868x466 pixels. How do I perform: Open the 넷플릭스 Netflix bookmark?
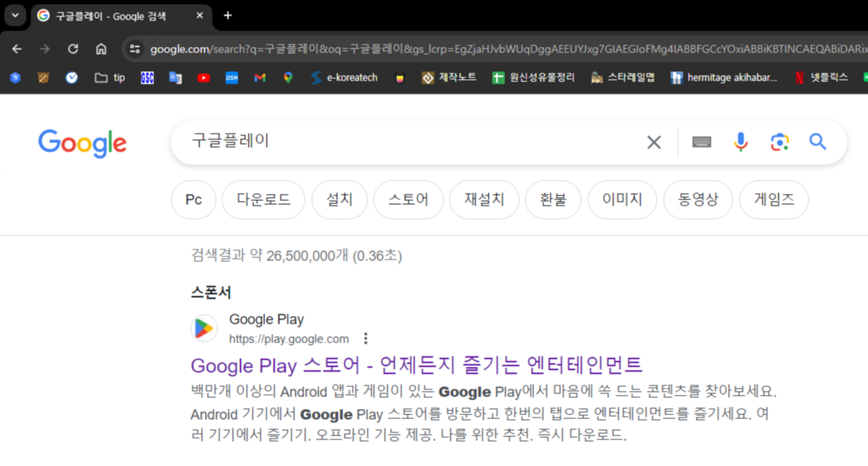[x=822, y=78]
